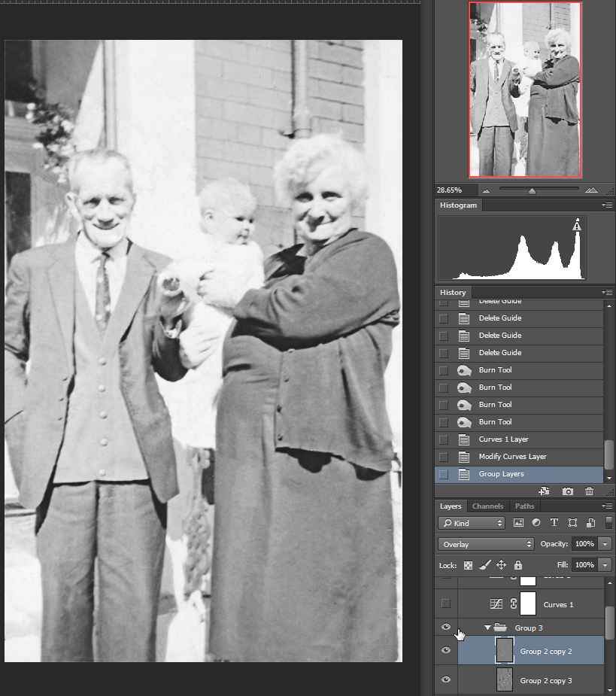Click the History panel scroll up arrow
This screenshot has height=696, width=616.
609,305
